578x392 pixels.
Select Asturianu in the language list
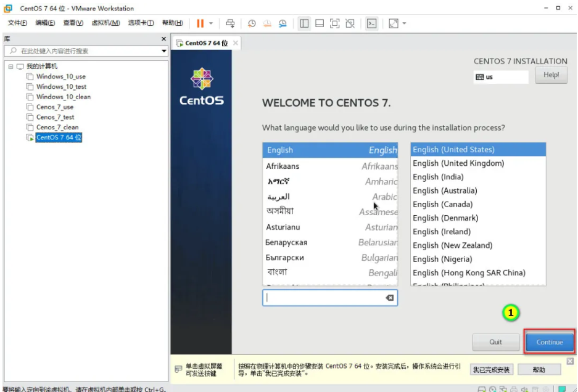(x=330, y=227)
